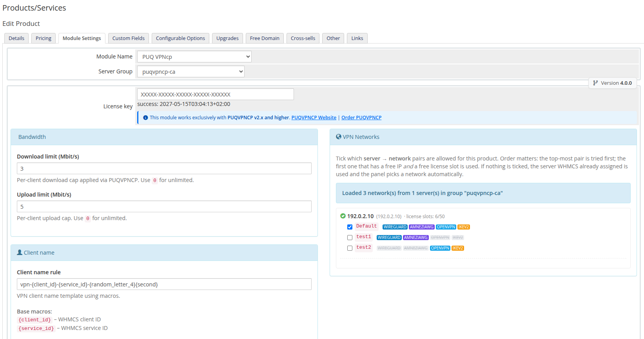This screenshot has height=339, width=644.
Task: Click the AMNEZIAWG badge in test1 row
Action: coord(416,237)
